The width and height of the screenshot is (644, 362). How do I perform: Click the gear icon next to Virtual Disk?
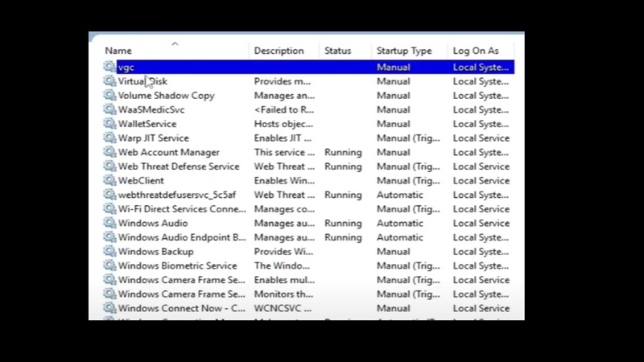click(x=109, y=81)
